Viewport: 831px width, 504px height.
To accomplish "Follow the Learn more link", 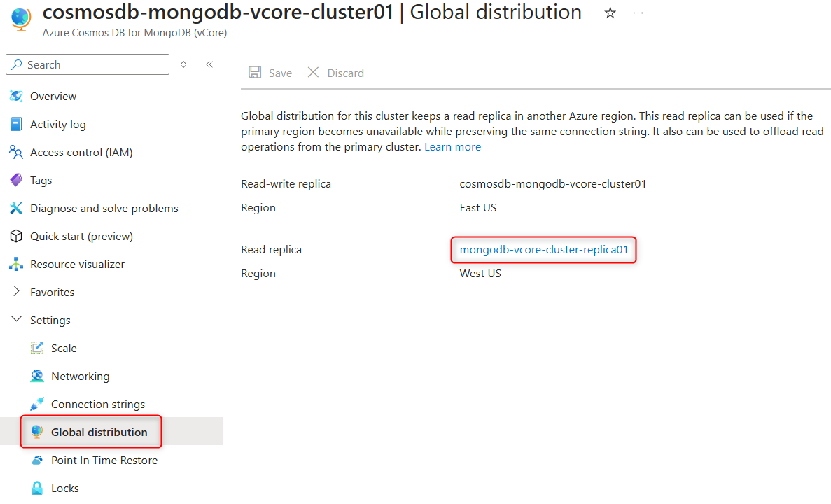I will point(452,146).
